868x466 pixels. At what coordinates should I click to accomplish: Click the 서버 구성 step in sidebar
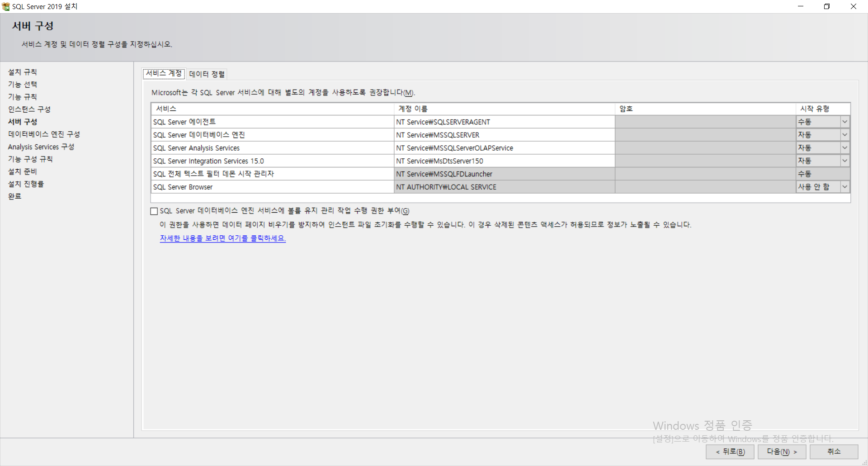tap(23, 122)
